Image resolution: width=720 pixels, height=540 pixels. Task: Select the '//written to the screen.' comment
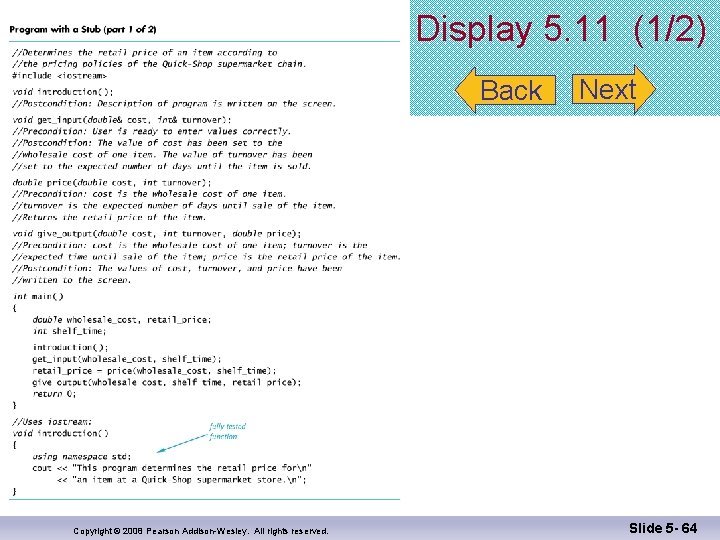pos(72,280)
